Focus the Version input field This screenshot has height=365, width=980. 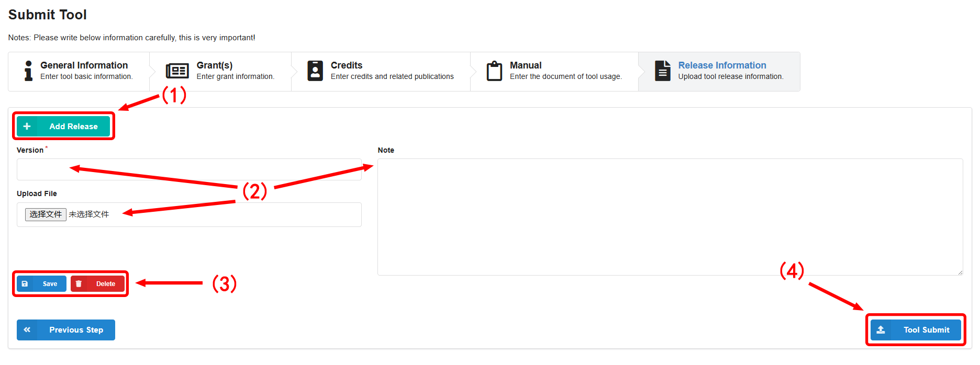click(x=189, y=170)
